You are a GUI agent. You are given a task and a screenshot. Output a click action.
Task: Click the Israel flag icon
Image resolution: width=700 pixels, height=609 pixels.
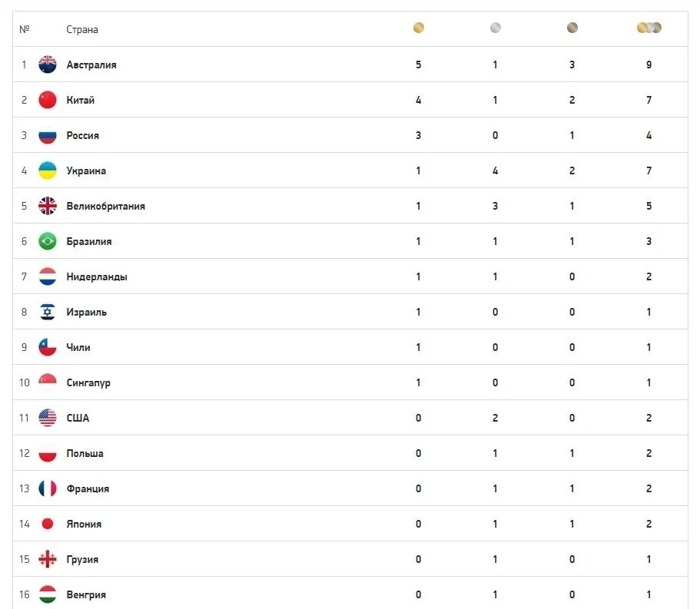click(x=48, y=312)
